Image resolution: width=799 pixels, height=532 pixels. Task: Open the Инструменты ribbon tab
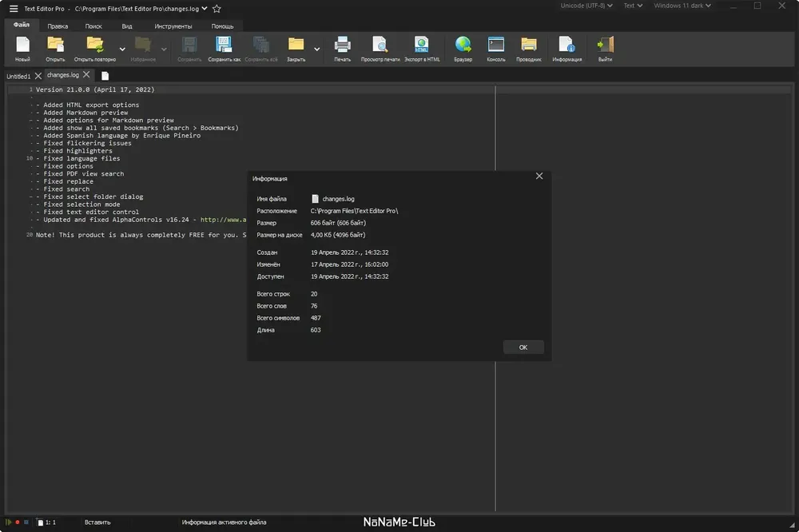pos(173,26)
